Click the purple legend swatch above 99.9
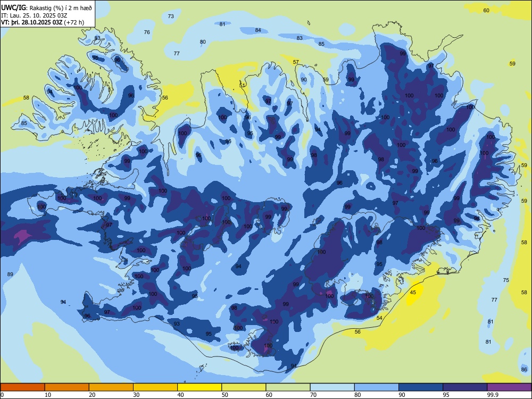 509,387
